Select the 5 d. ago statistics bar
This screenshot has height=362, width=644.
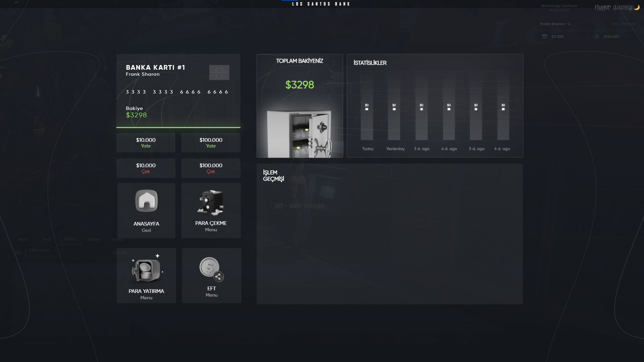(476, 106)
